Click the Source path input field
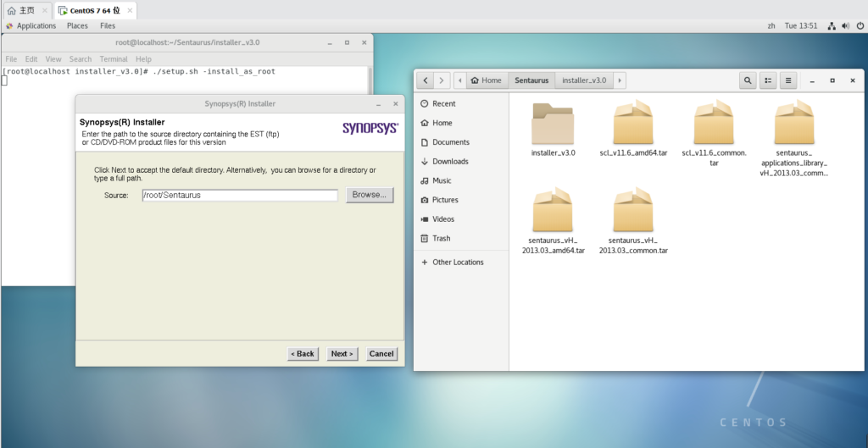The width and height of the screenshot is (868, 448). [x=240, y=196]
